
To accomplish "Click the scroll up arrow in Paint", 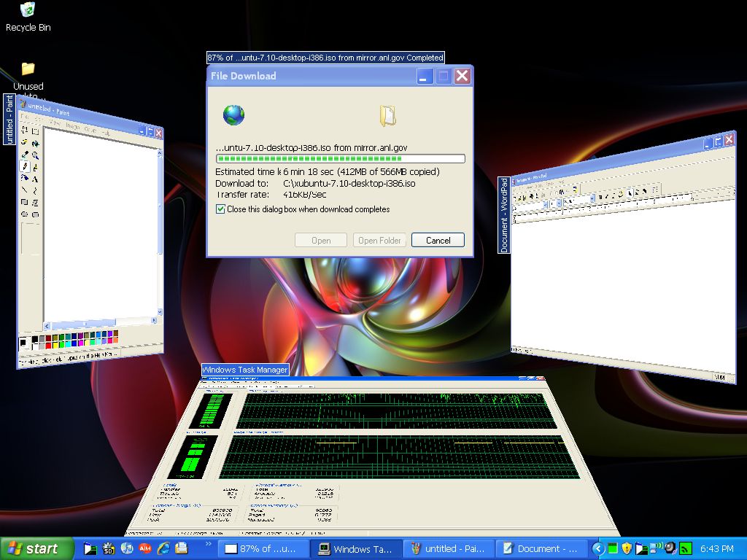I will coord(160,153).
